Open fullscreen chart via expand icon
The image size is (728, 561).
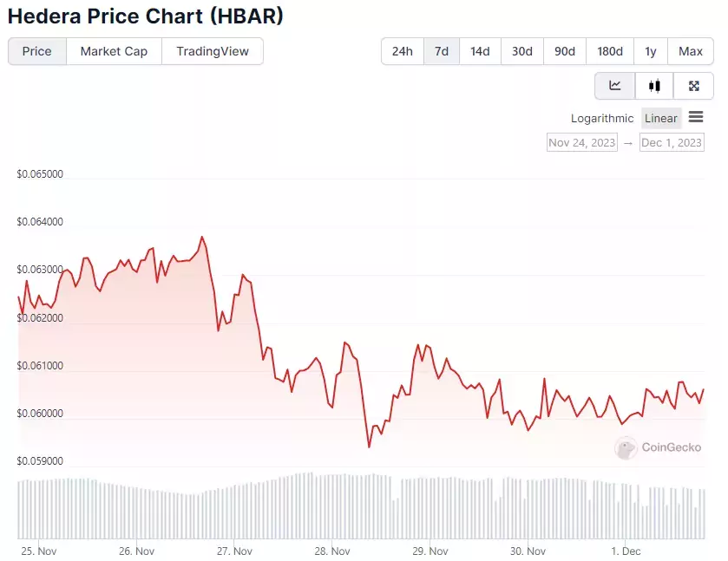pos(693,86)
